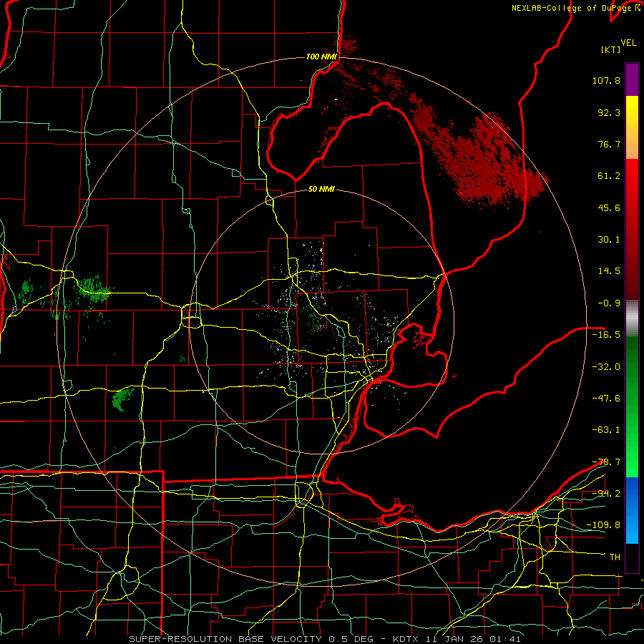The height and width of the screenshot is (644, 644).
Task: Click the [KT] units label
Action: pyautogui.click(x=610, y=49)
